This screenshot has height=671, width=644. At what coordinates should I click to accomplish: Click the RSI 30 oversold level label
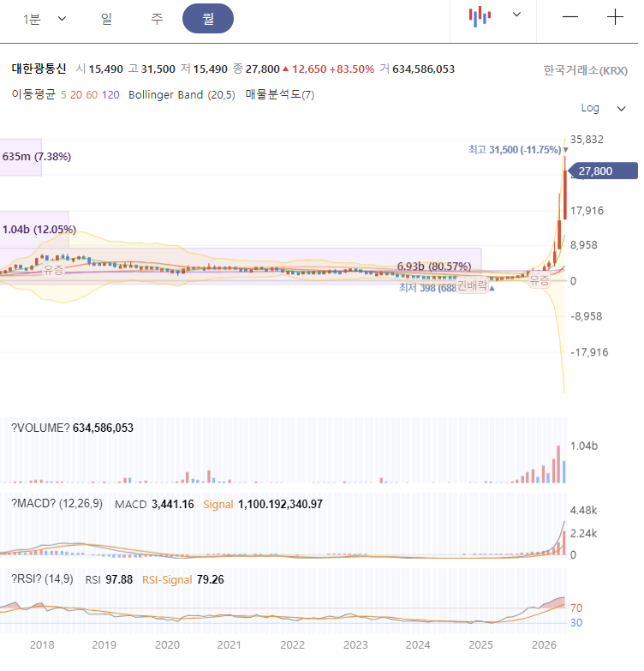pos(576,623)
